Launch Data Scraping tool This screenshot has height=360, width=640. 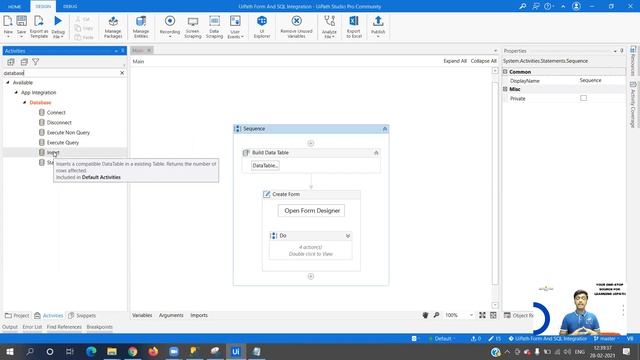point(214,27)
